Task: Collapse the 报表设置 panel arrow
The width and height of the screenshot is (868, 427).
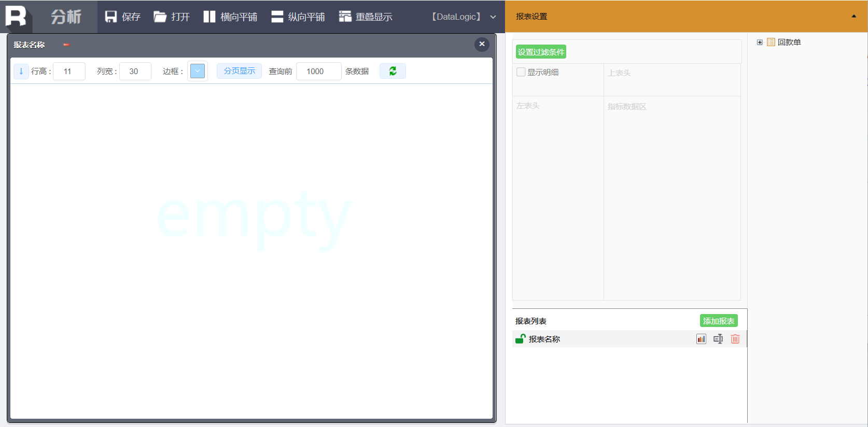Action: pos(853,16)
